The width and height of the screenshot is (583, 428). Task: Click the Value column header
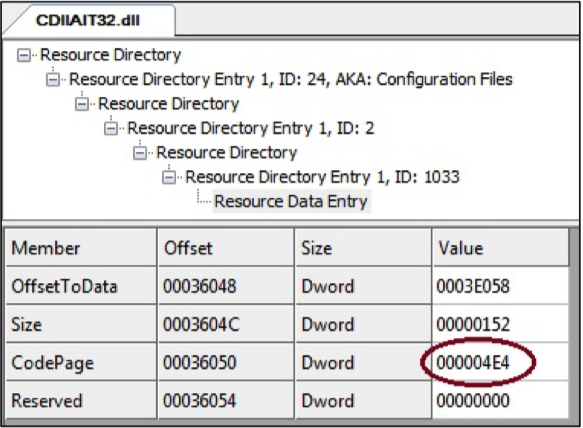501,247
